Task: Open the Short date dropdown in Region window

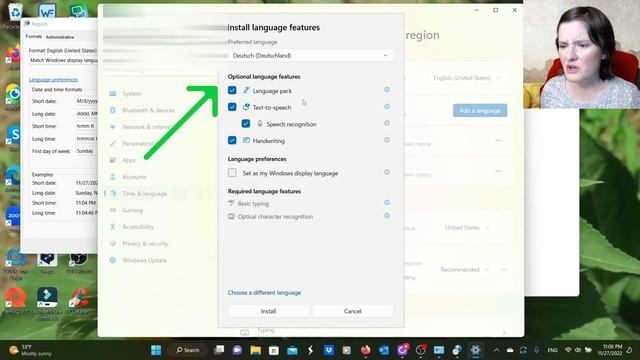Action: coord(86,101)
